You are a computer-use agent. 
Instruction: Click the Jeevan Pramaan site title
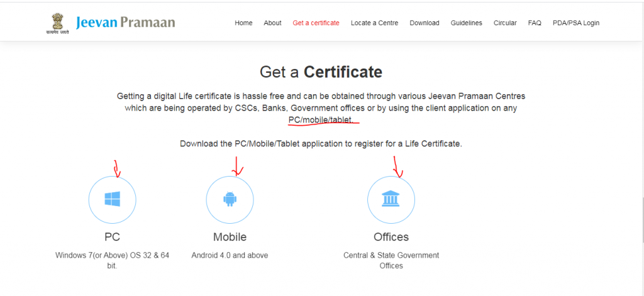pos(125,23)
